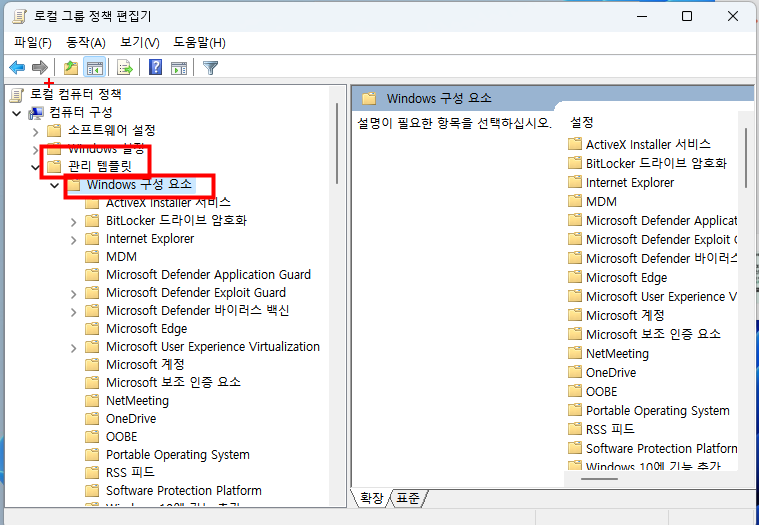
Task: Click the left tree vertical scrollbar thumb
Action: (x=337, y=143)
